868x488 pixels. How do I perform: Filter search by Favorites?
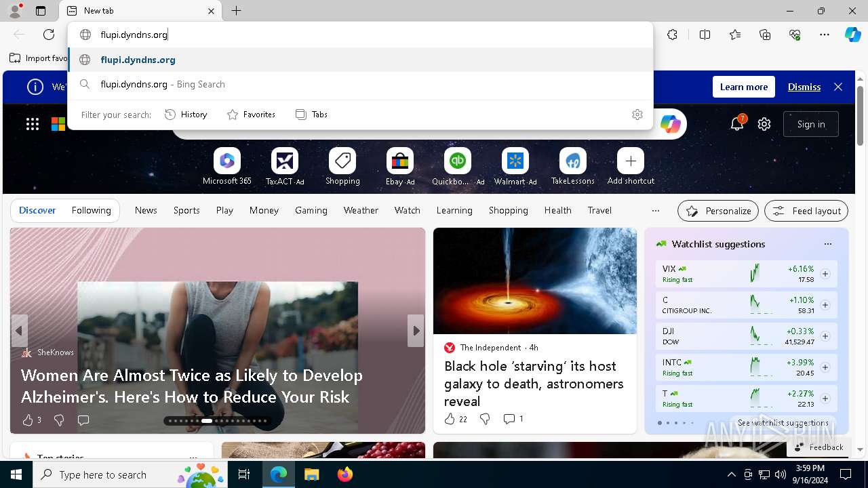pyautogui.click(x=251, y=115)
